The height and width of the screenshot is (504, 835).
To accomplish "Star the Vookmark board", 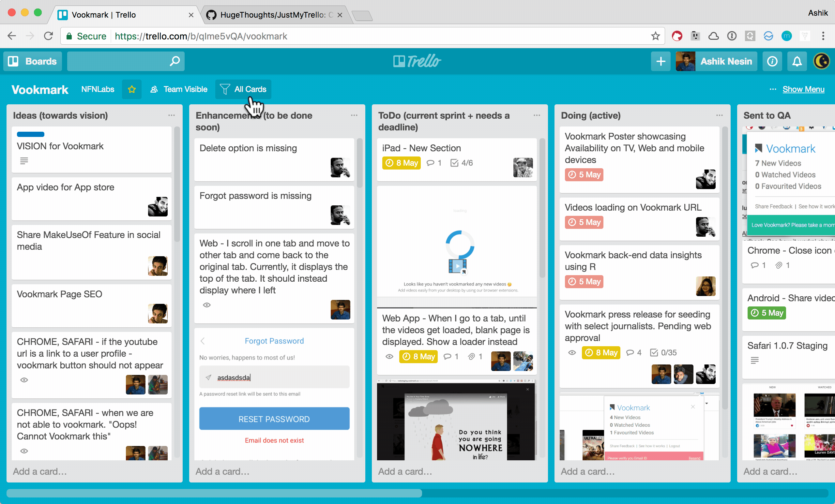I will point(132,89).
